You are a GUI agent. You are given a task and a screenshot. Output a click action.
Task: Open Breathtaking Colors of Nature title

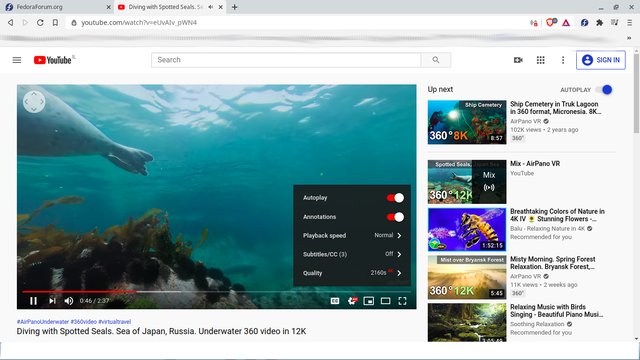click(558, 215)
